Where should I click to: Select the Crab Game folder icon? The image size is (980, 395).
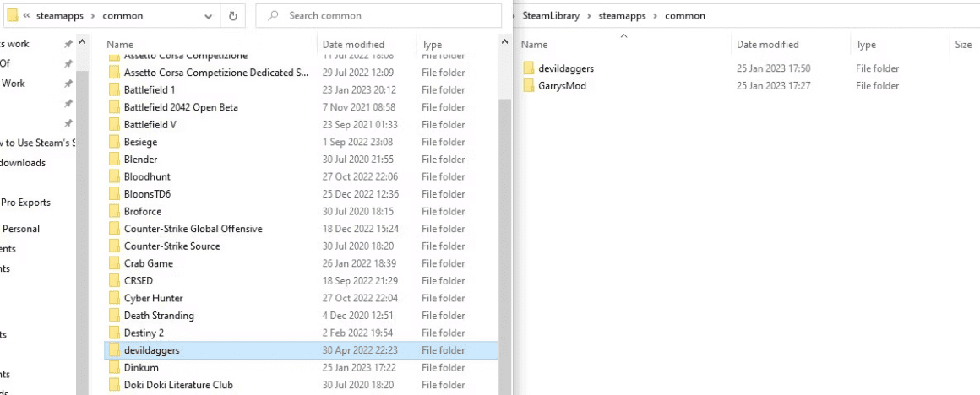114,263
